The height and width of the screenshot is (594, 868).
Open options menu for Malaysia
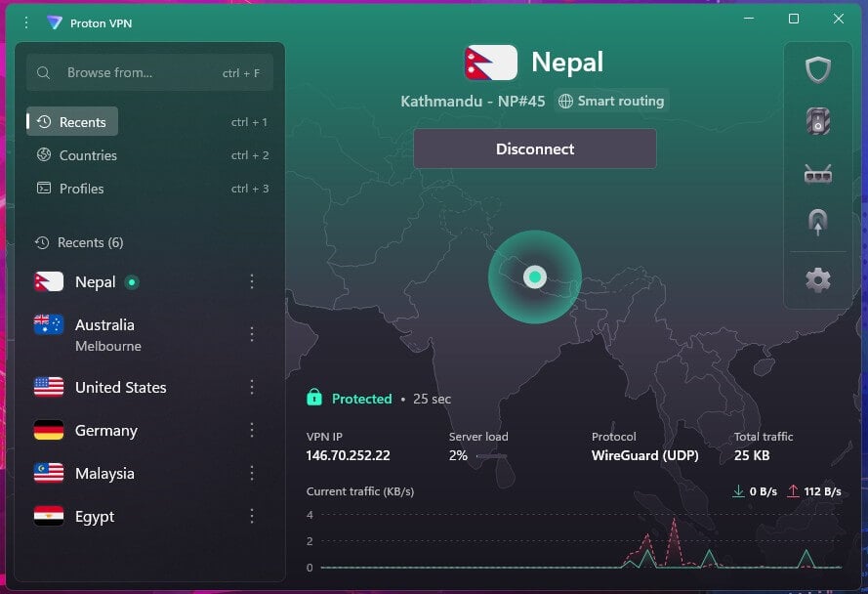[x=252, y=473]
